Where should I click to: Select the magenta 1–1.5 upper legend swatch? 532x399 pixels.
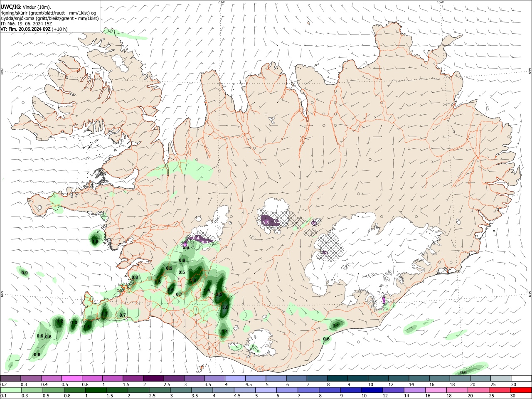112,379
